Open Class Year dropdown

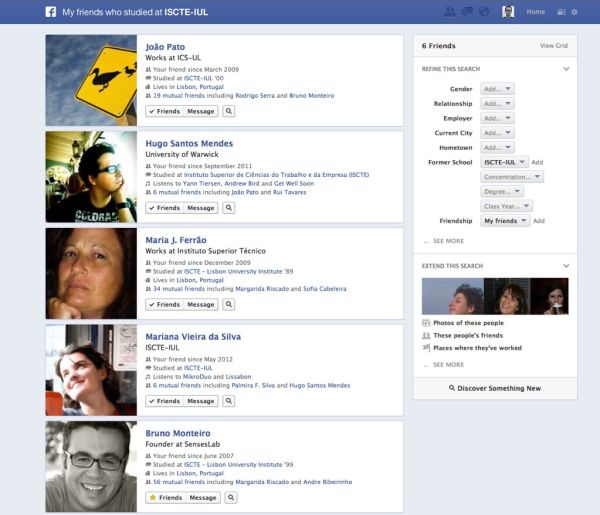click(507, 206)
